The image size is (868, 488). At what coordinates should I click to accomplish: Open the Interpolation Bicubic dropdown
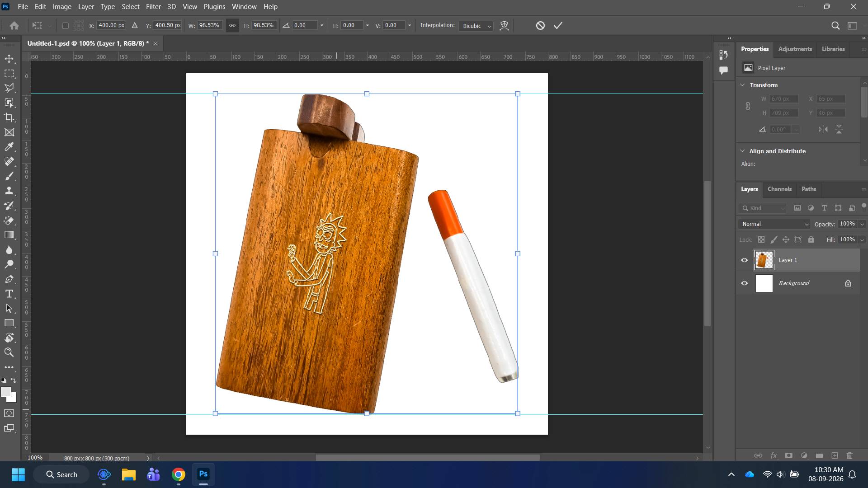[x=476, y=26]
